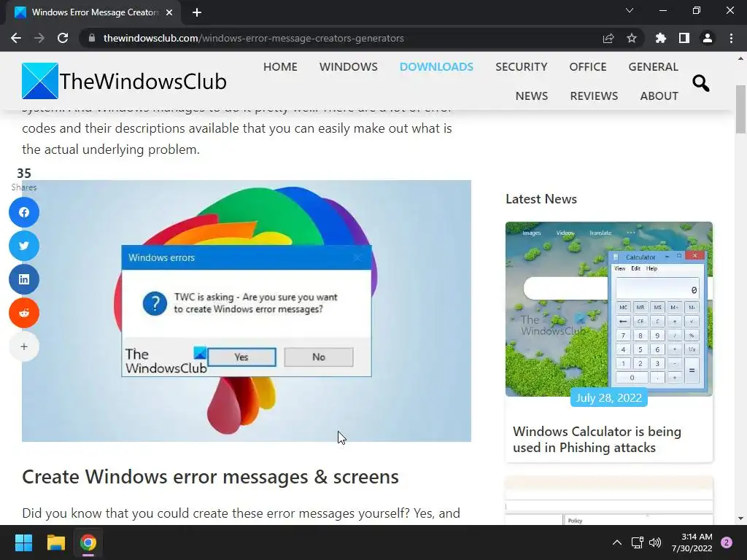Go back to the previous page
Image resolution: width=747 pixels, height=560 pixels.
click(x=16, y=38)
